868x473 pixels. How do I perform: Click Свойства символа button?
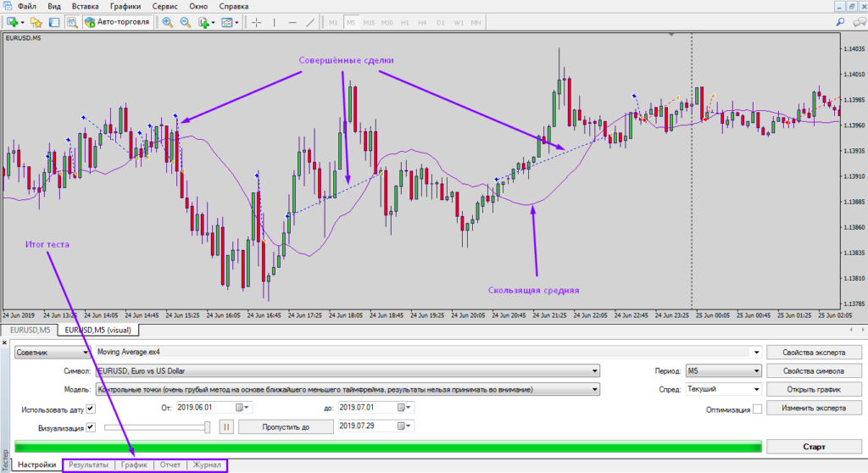[814, 371]
